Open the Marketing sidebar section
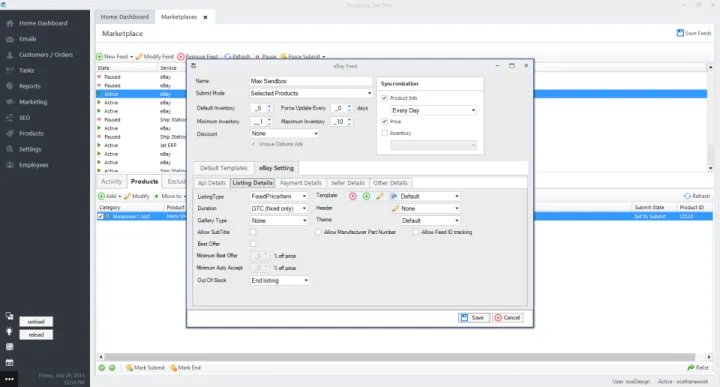Screen dimensions: 720x387 [33, 102]
